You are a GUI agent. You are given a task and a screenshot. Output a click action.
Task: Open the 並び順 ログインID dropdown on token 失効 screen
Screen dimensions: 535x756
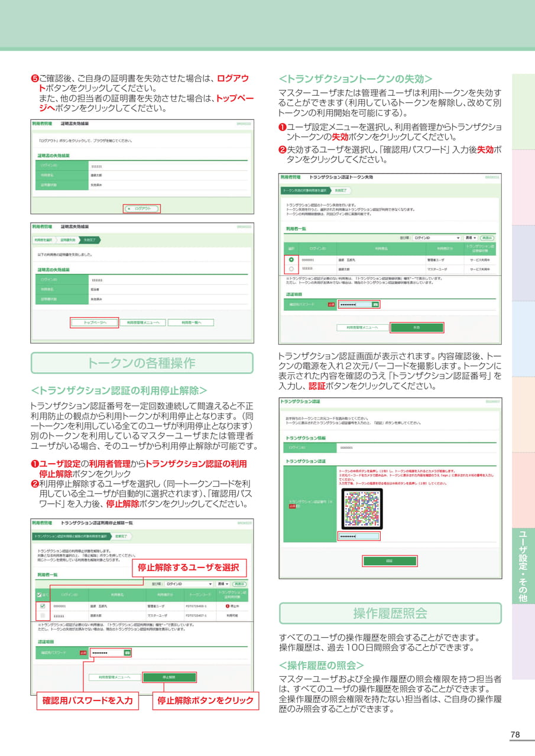coord(437,238)
